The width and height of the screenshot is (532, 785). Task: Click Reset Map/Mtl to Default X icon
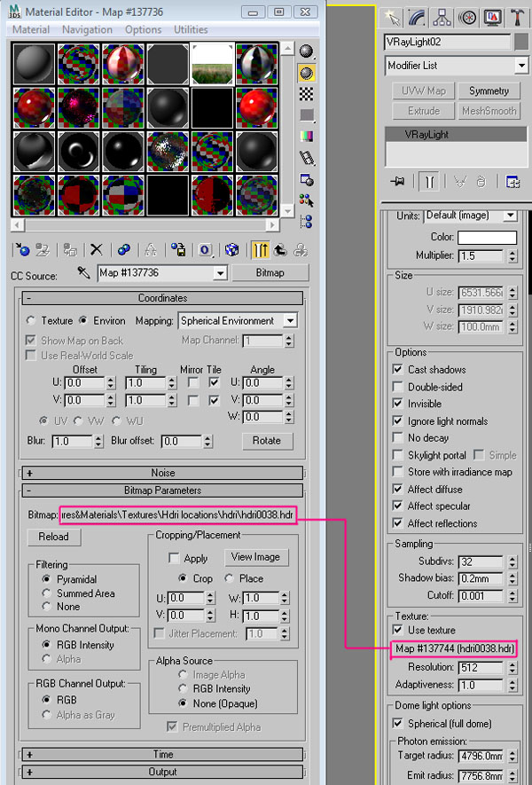(x=96, y=249)
